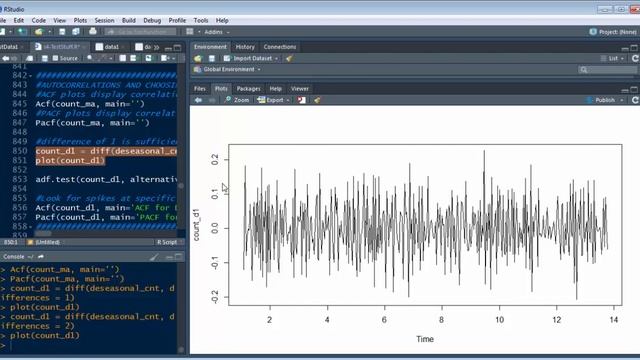The height and width of the screenshot is (360, 640).
Task: Open the Session menu
Action: tap(104, 20)
